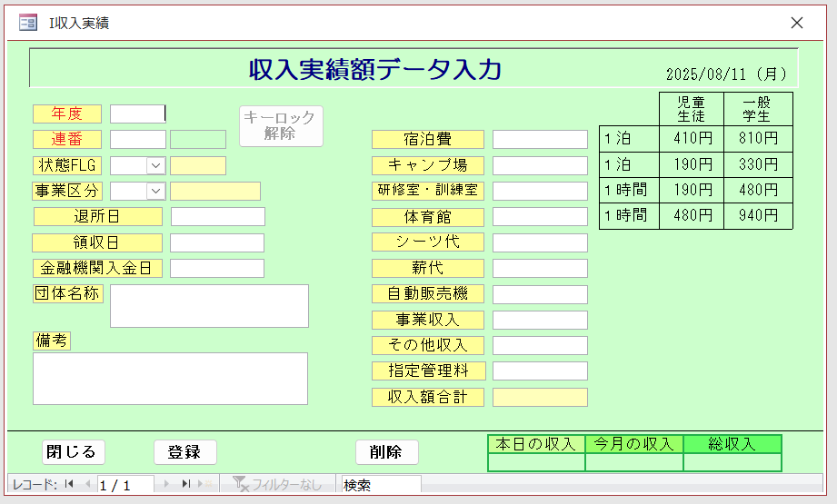Click the 検索 search box
837x504 pixels.
[379, 485]
